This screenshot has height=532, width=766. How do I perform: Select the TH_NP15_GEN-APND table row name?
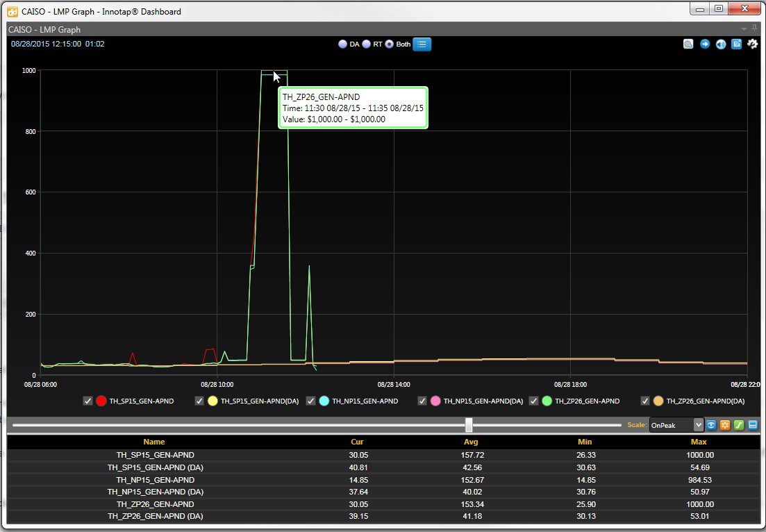tap(156, 480)
